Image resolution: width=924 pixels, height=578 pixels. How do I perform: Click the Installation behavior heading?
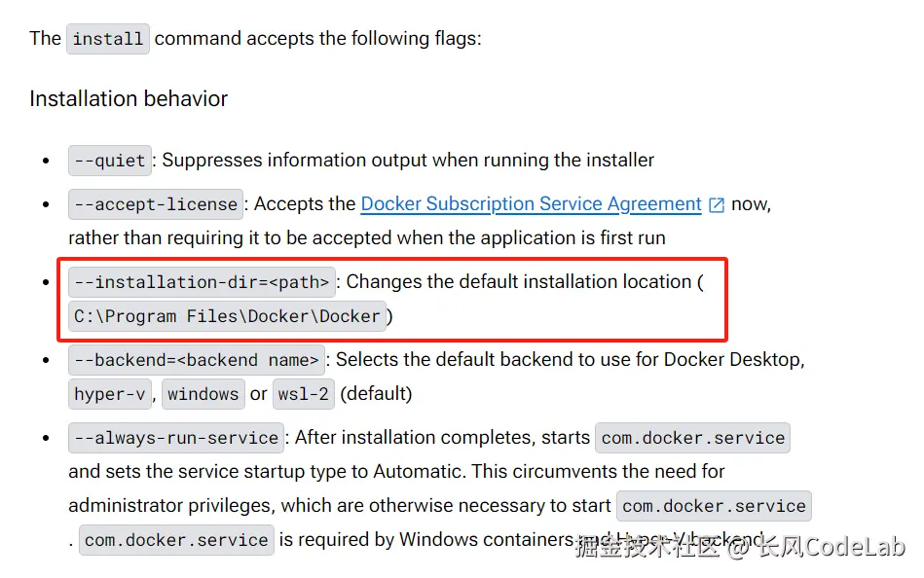(x=129, y=99)
